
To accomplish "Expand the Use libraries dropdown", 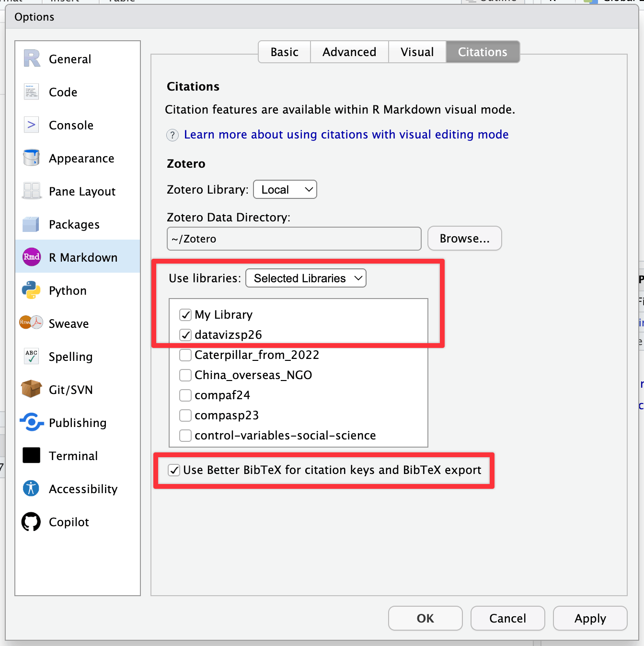I will [306, 278].
